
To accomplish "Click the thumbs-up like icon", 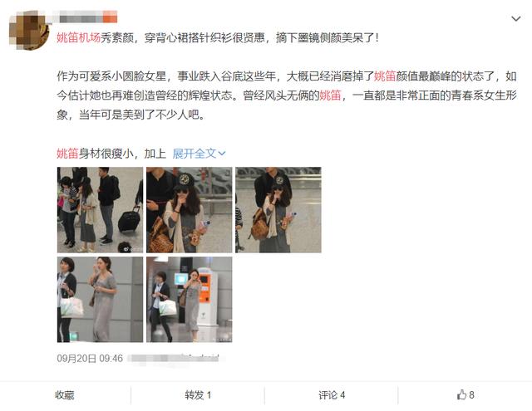I will (x=461, y=394).
